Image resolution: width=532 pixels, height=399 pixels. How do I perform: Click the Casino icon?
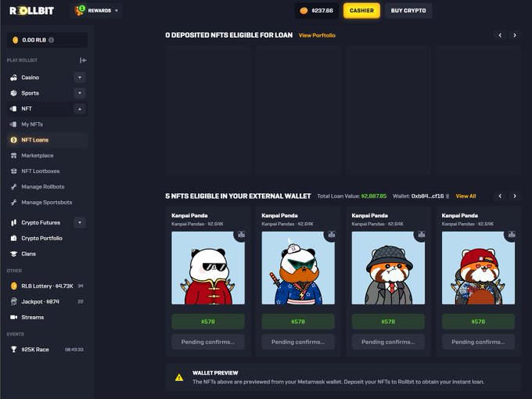pyautogui.click(x=13, y=77)
